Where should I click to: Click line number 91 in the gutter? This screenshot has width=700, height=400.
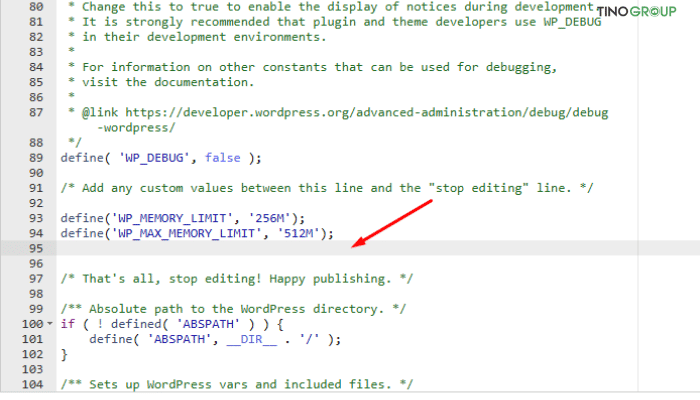pos(36,188)
